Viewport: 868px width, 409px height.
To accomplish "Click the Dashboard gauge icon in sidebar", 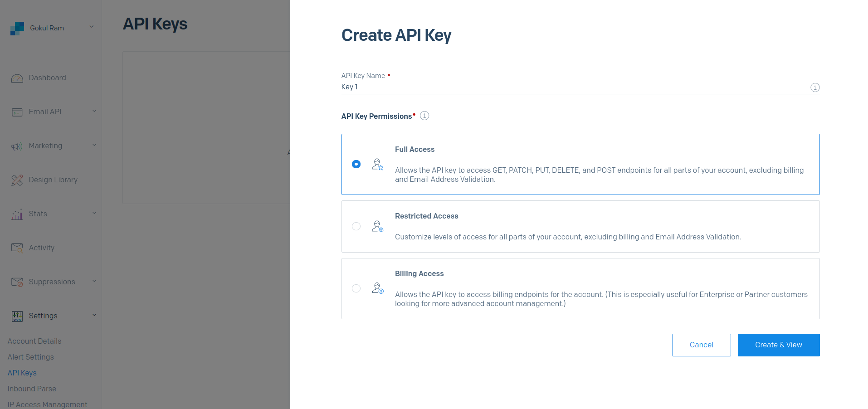I will pyautogui.click(x=17, y=78).
